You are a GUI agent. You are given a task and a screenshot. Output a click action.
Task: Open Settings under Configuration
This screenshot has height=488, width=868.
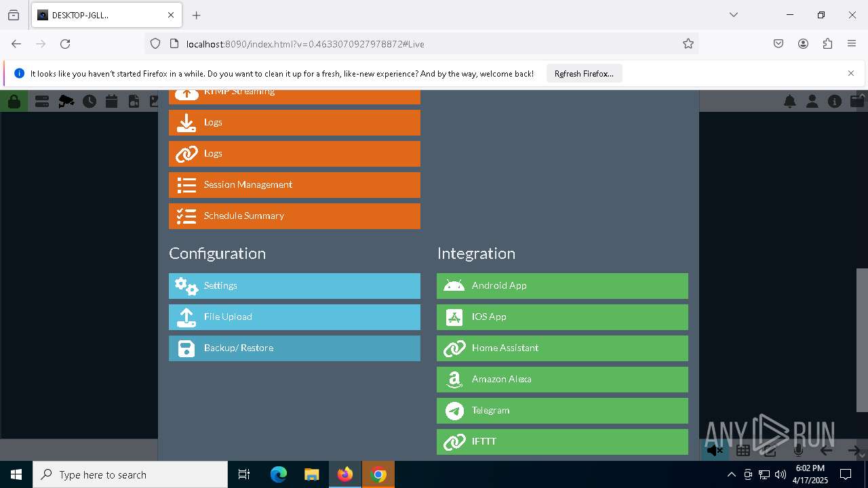point(294,286)
